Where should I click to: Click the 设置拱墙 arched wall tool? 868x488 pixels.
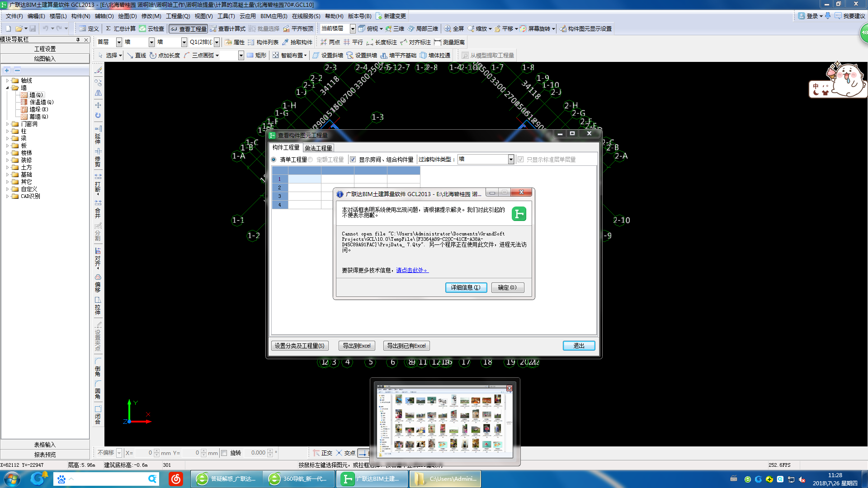click(362, 55)
